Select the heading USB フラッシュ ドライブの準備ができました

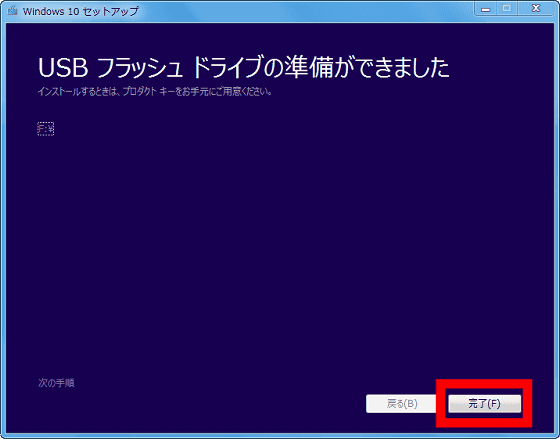coord(244,68)
